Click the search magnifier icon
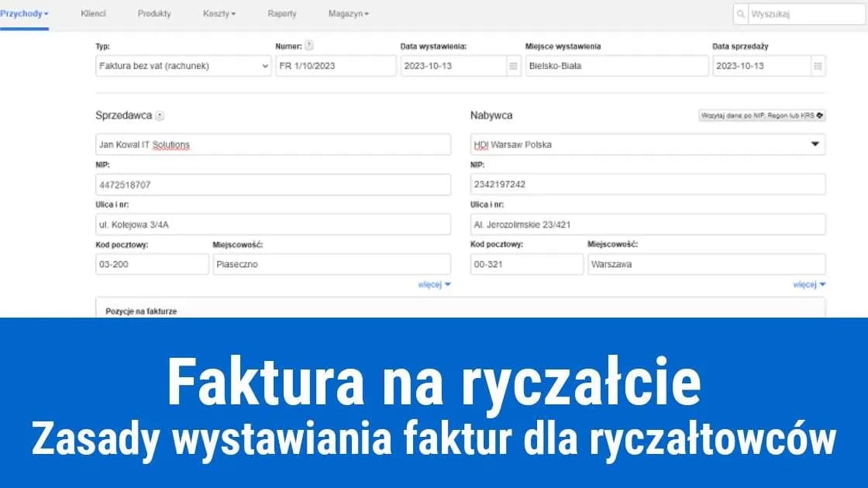 [741, 12]
